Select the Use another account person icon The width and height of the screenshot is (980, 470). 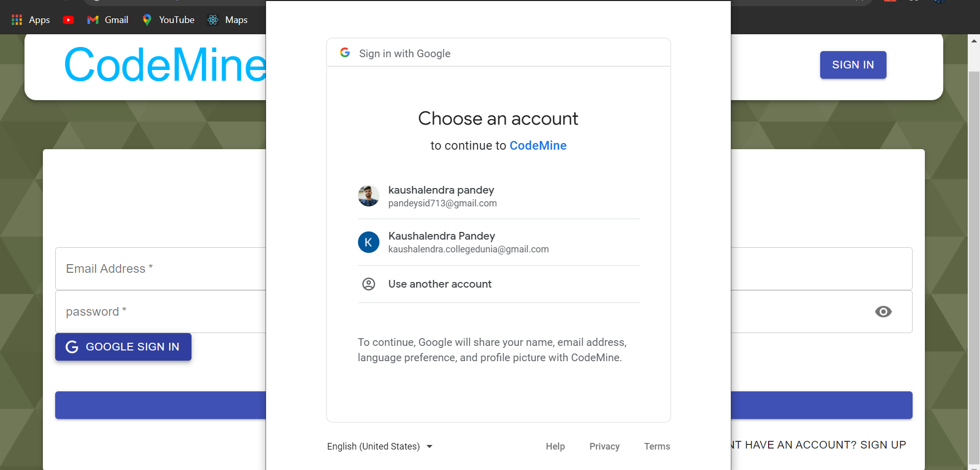[369, 284]
